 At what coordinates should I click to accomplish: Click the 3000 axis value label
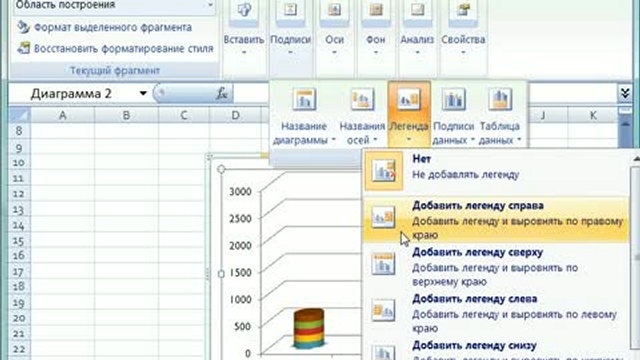(x=240, y=191)
